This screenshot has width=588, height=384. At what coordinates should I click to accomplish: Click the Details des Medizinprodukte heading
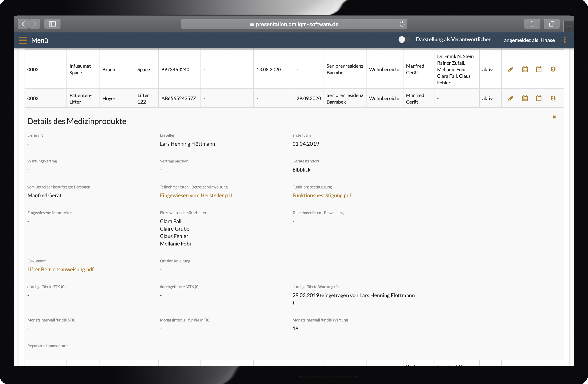77,121
